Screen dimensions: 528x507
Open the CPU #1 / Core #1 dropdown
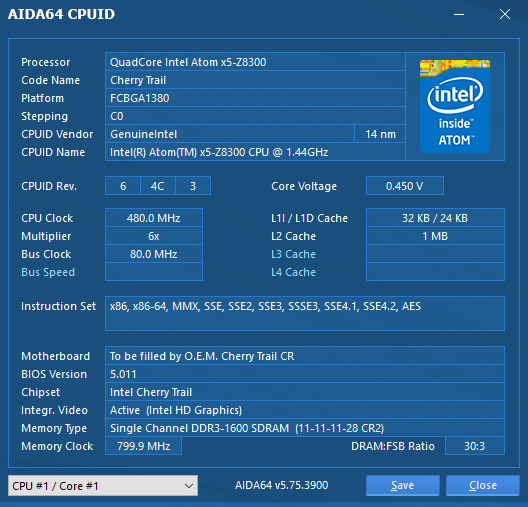pos(103,485)
